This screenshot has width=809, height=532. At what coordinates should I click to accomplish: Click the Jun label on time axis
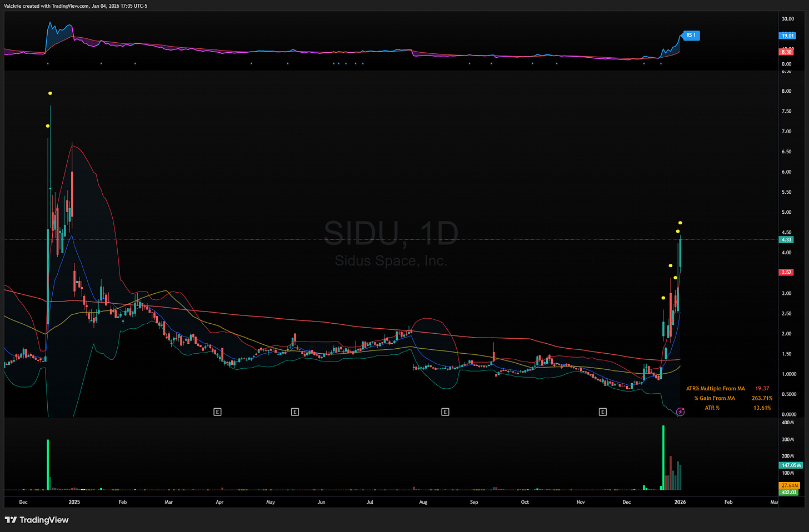[321, 502]
